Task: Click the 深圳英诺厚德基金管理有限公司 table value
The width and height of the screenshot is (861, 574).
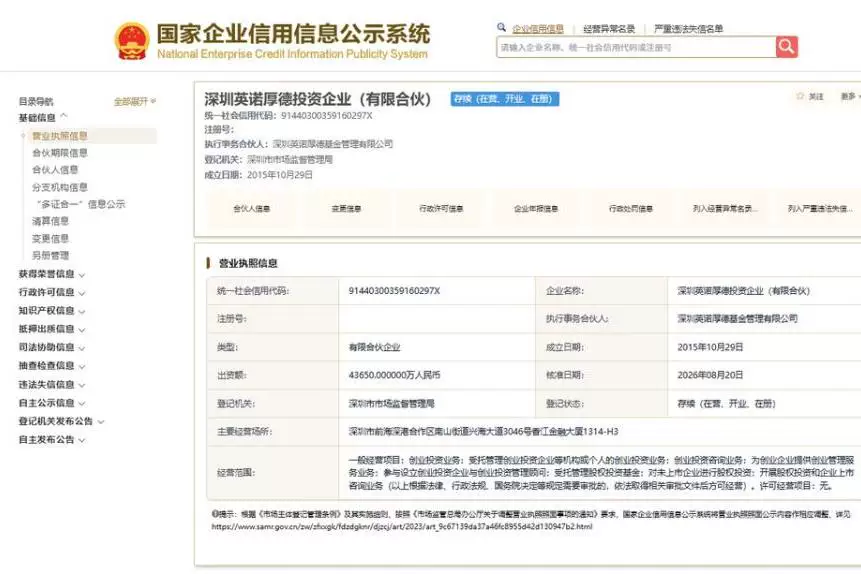Action: (737, 319)
